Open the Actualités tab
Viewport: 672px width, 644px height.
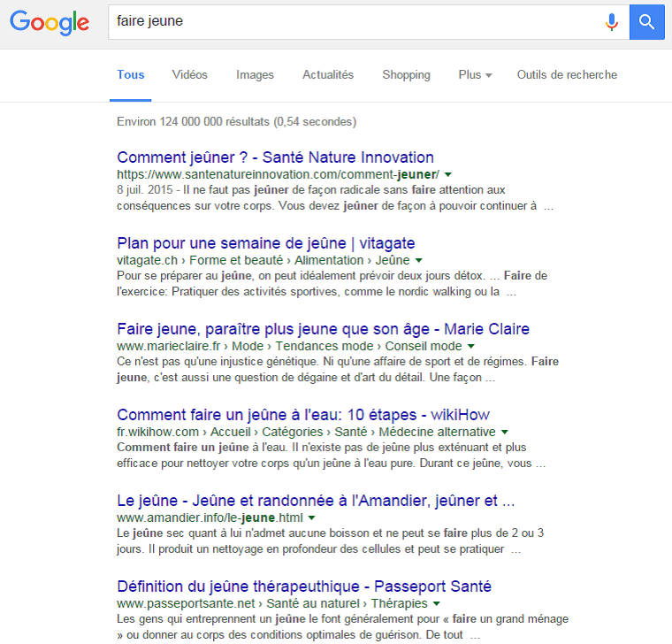pyautogui.click(x=328, y=75)
